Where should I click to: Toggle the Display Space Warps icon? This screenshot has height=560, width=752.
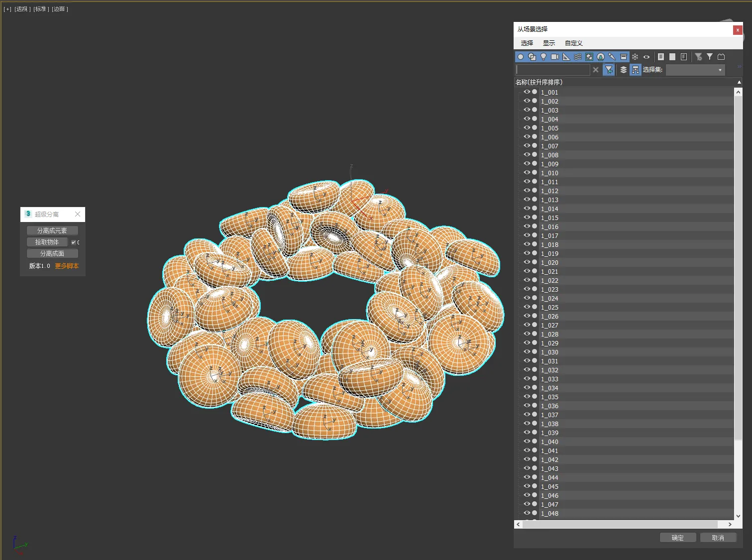578,57
